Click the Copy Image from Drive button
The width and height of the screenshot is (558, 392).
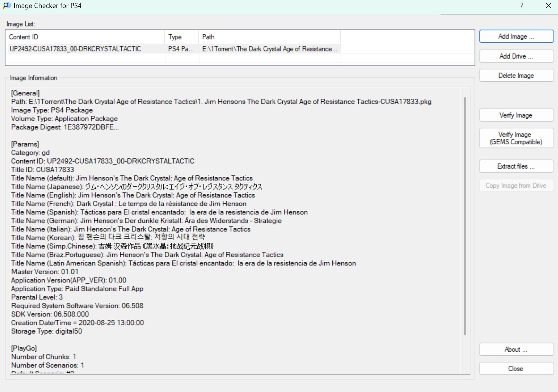tap(516, 186)
